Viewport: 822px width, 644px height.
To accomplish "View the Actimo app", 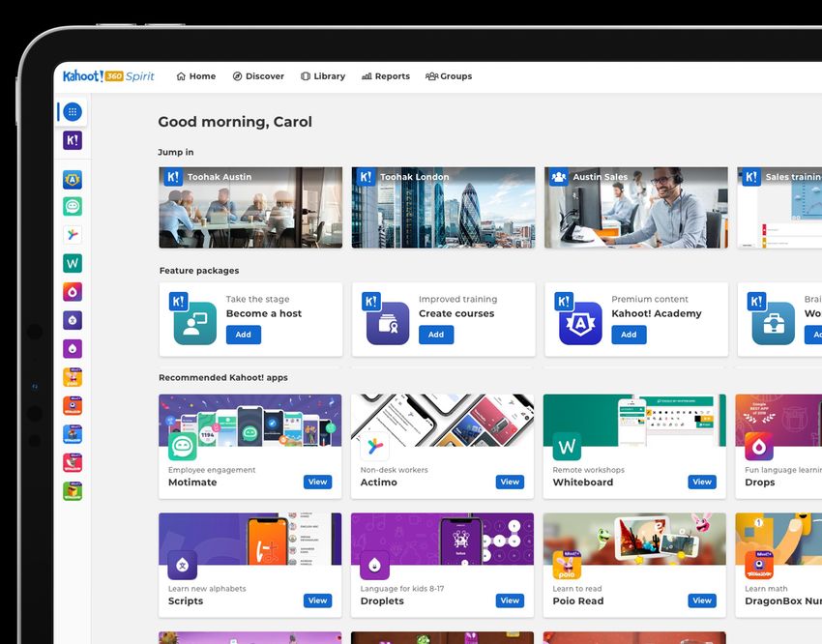I will pos(510,483).
